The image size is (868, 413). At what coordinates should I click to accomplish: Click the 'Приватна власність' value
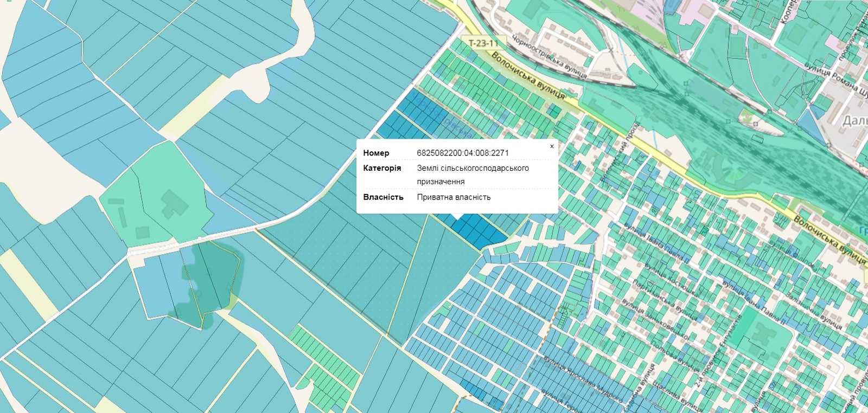[x=454, y=197]
